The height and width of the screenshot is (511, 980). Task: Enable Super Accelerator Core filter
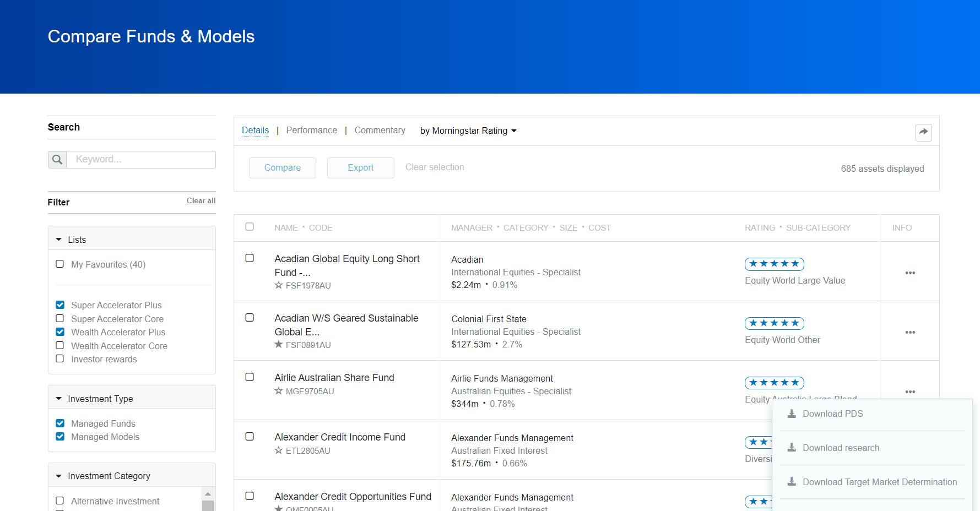[60, 318]
